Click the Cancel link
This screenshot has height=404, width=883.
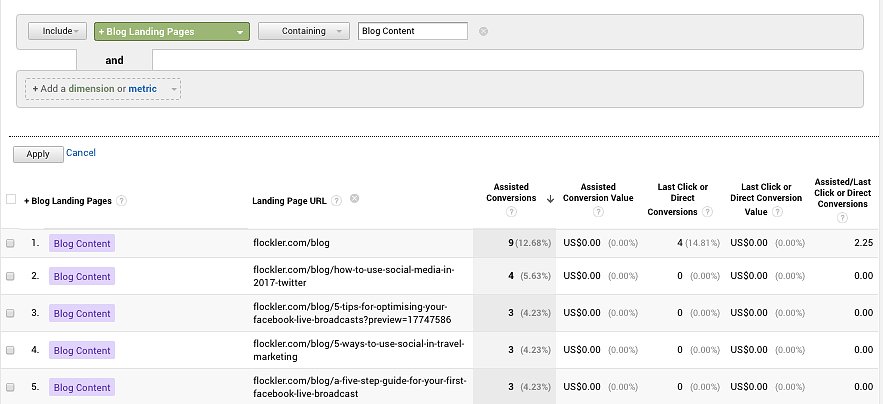point(81,153)
